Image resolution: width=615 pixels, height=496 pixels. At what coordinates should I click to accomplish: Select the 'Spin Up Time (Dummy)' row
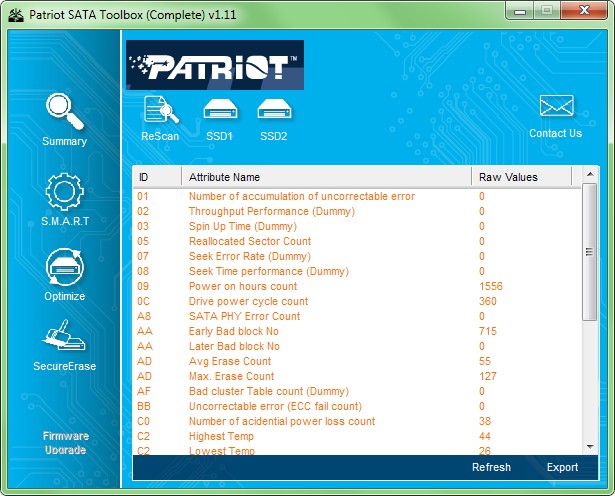pos(357,226)
